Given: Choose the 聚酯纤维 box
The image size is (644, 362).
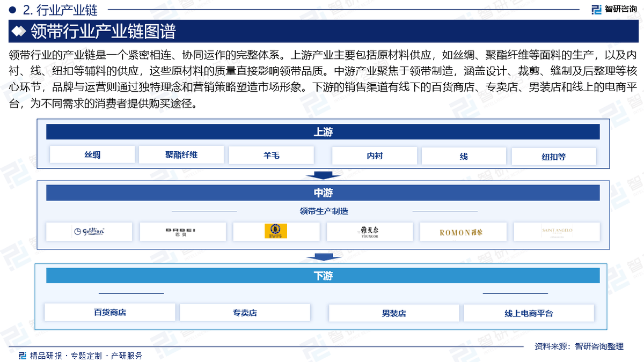Looking at the screenshot, I should pos(181,155).
